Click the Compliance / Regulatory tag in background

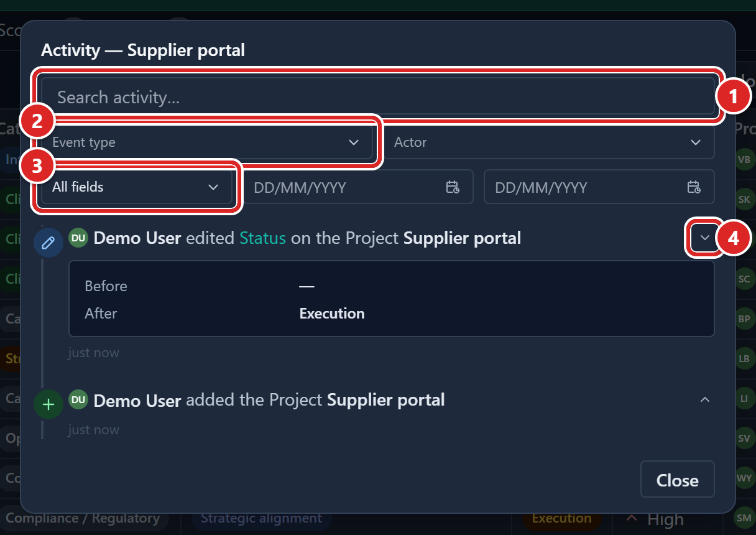coord(83,518)
